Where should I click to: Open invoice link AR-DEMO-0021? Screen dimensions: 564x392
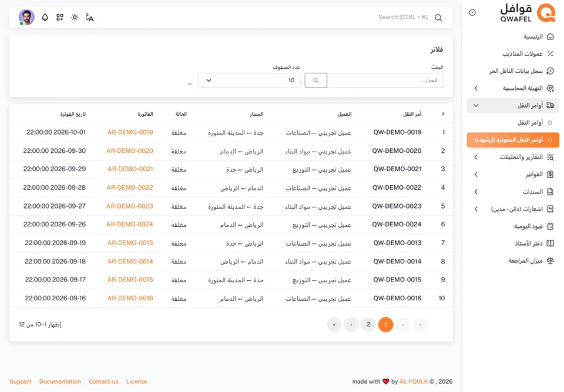[130, 169]
